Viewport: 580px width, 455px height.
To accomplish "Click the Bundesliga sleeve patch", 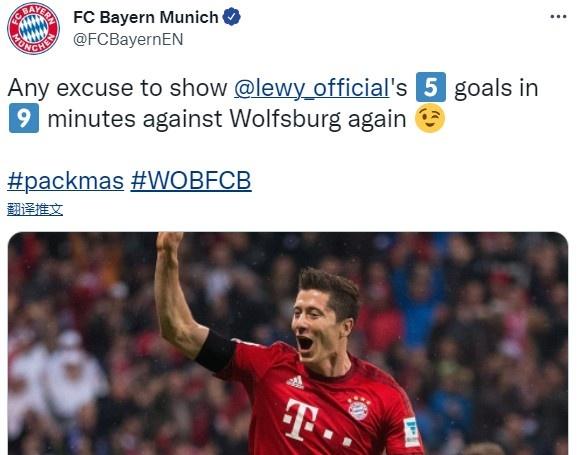I will (x=411, y=432).
